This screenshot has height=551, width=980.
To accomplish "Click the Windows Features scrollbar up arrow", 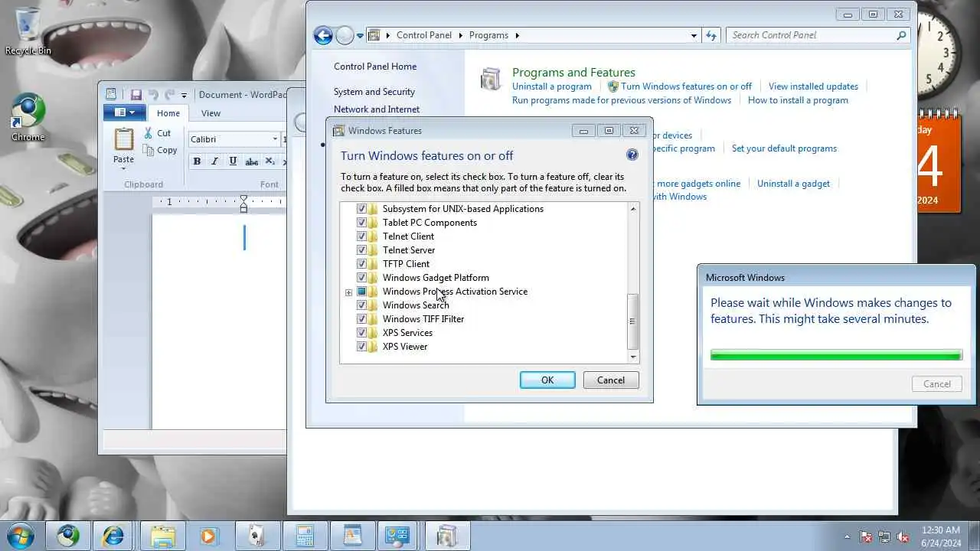I will pyautogui.click(x=633, y=209).
